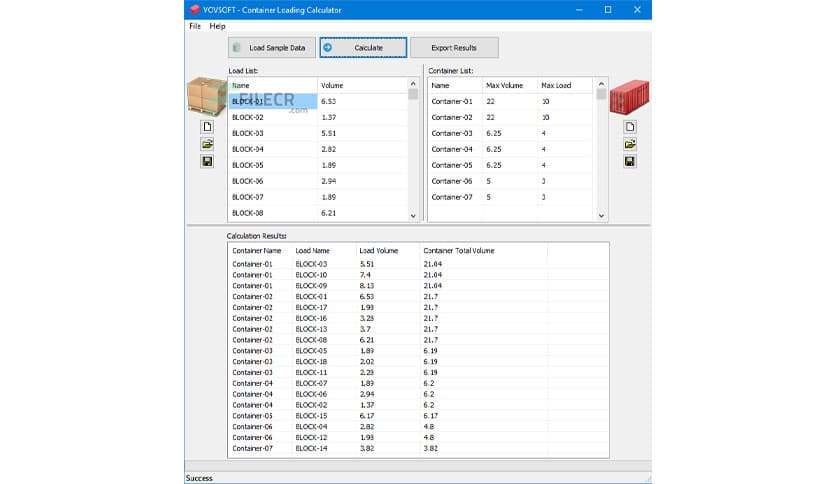Click the Container List scrollbar thumb
The image size is (836, 484).
[x=601, y=94]
